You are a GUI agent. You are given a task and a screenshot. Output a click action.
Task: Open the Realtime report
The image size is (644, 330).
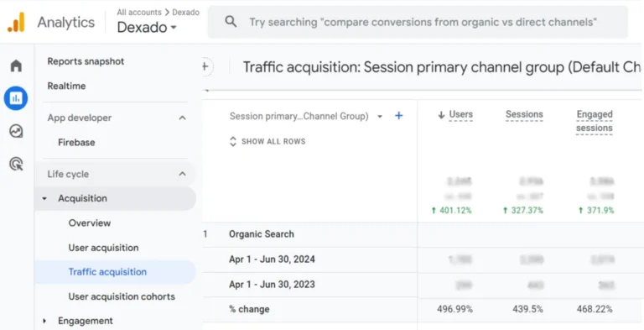click(66, 86)
